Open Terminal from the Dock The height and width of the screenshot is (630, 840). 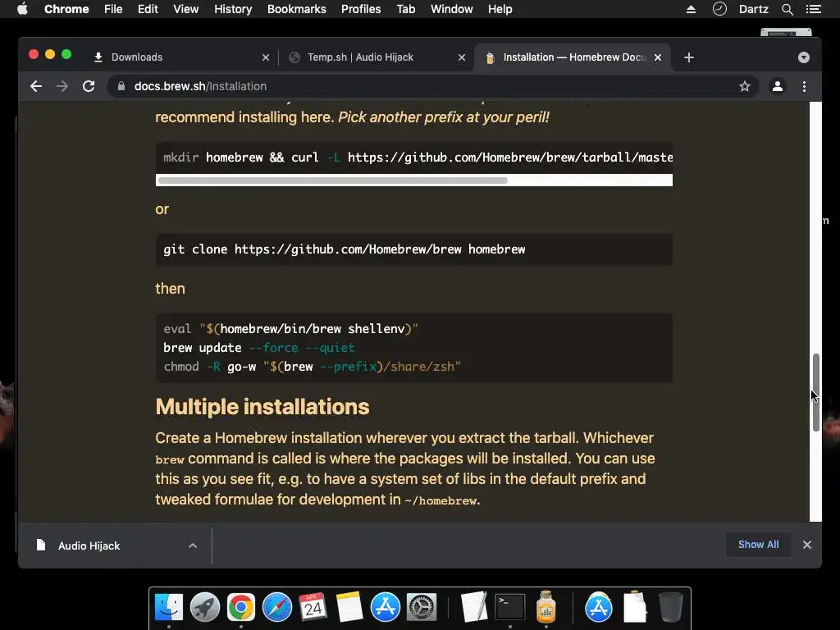point(509,608)
